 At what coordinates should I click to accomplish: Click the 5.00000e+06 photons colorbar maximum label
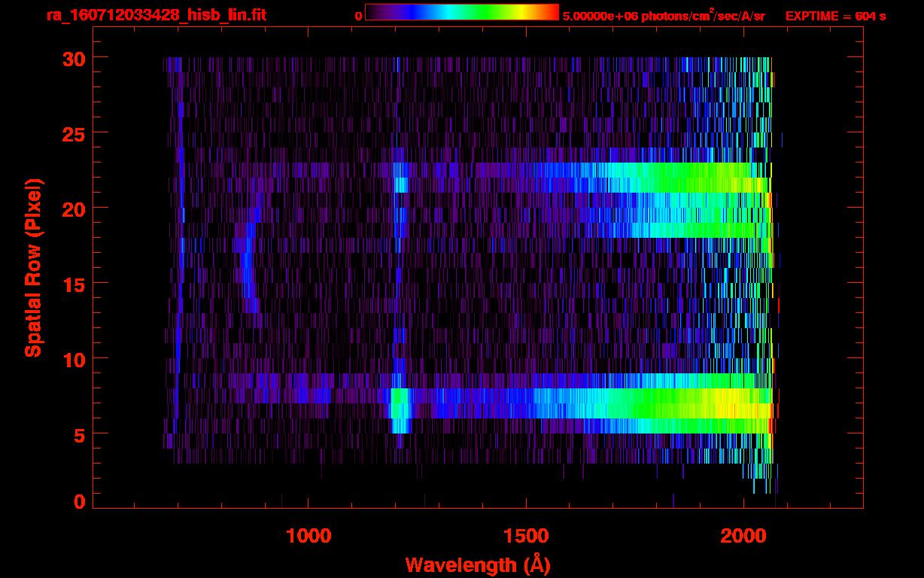664,16
